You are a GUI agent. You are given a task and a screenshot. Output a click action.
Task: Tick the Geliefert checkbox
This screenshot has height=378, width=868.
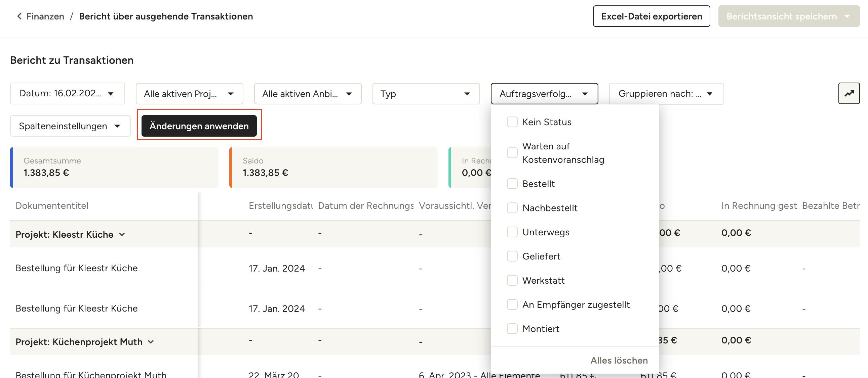pos(512,256)
